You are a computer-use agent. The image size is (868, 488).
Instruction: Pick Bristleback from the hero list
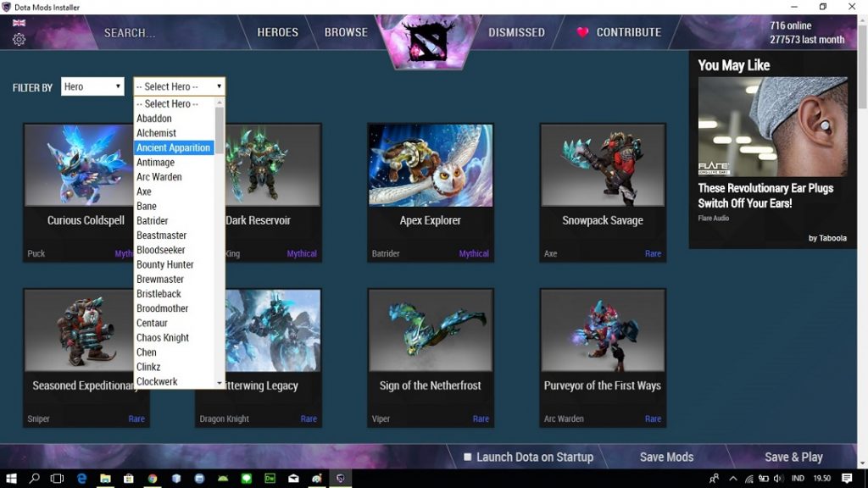tap(174, 294)
